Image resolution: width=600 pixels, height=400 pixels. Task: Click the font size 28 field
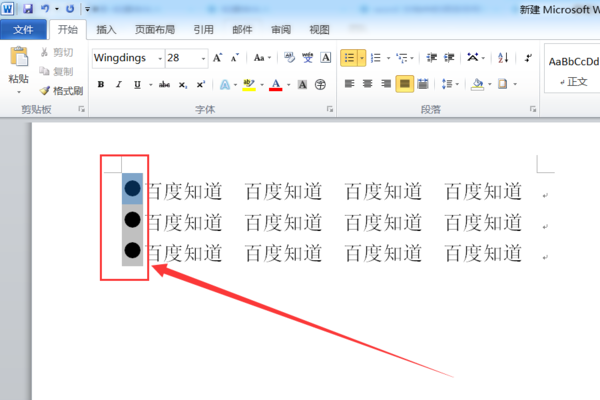click(183, 58)
